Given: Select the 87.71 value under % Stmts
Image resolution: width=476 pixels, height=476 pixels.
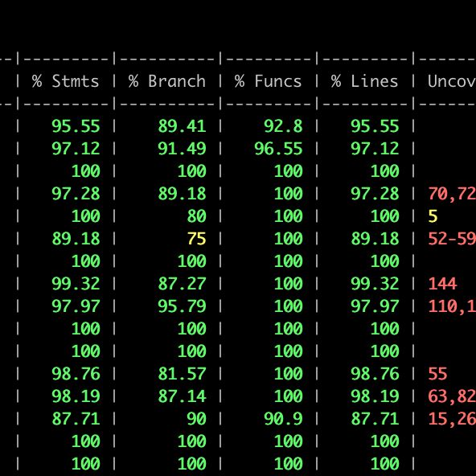Looking at the screenshot, I should (x=76, y=418).
